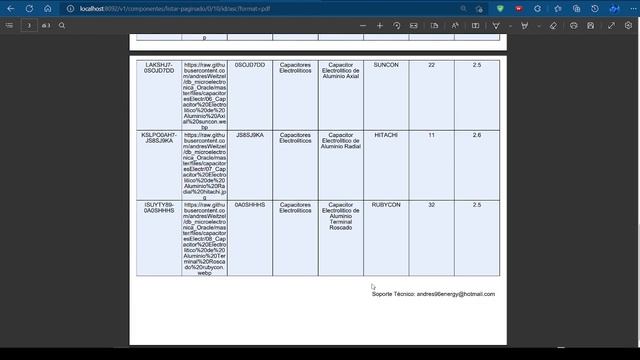Toggle two-page book view

click(x=476, y=25)
